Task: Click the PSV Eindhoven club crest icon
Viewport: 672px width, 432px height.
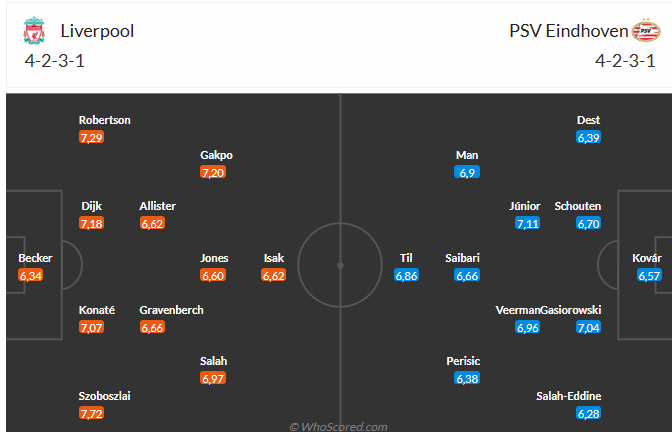Action: click(x=646, y=31)
